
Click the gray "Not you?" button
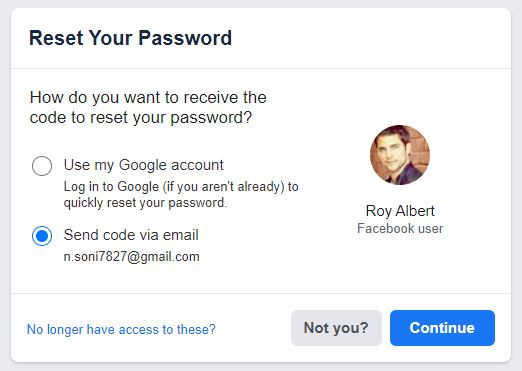click(336, 328)
